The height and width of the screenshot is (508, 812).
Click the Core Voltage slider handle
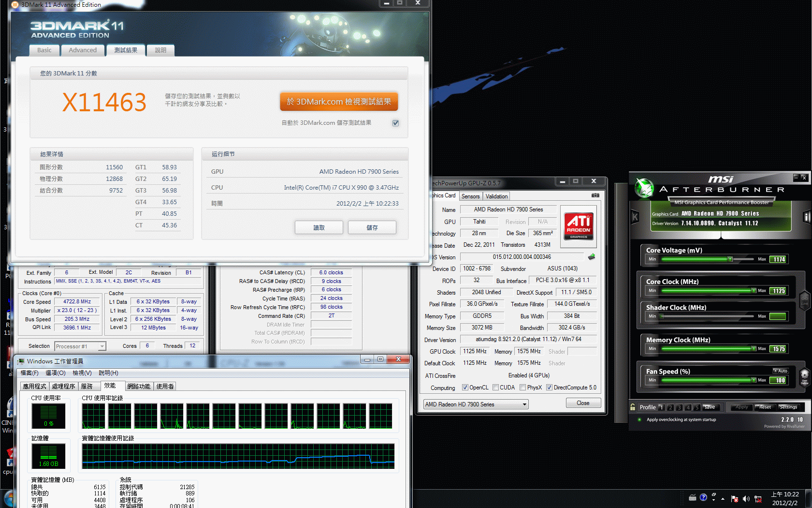pos(730,259)
